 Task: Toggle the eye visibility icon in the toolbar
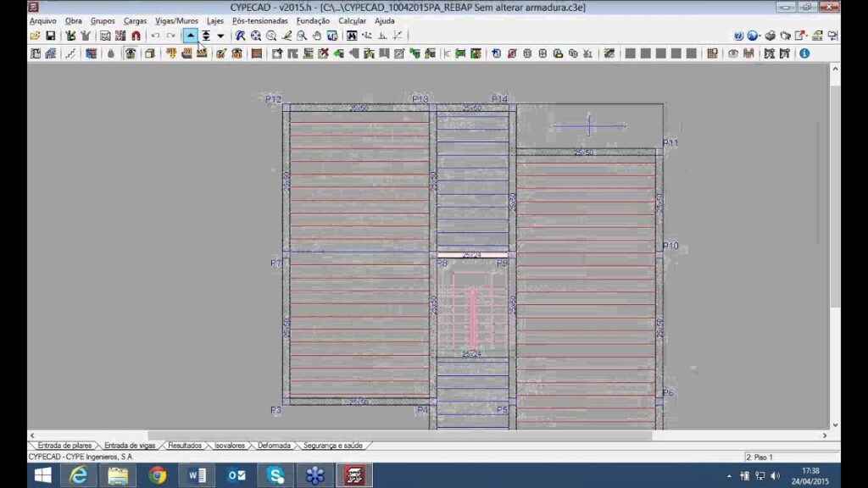click(733, 53)
